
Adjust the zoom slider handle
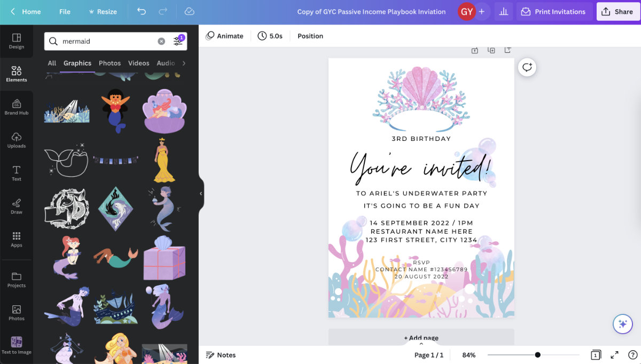click(537, 355)
